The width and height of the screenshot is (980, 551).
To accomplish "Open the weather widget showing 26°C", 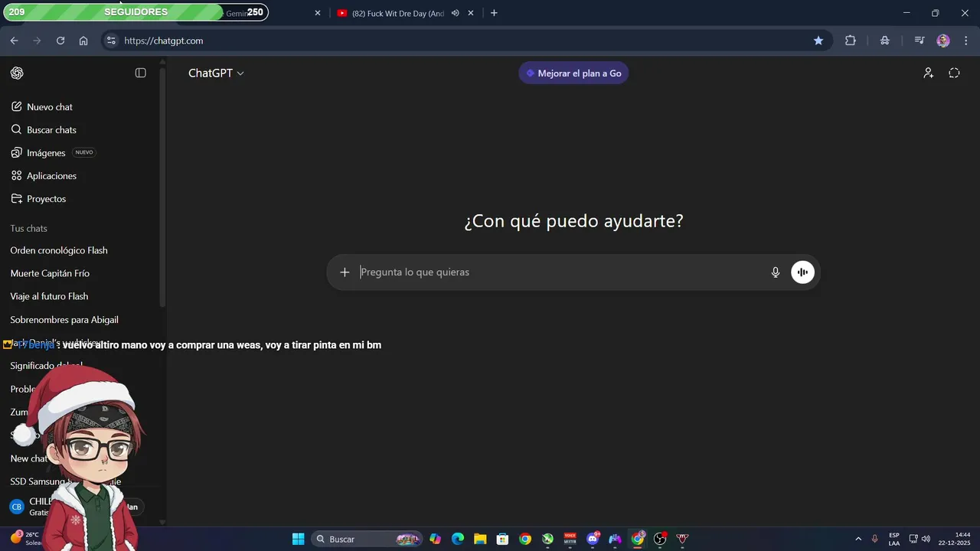I will 24,539.
